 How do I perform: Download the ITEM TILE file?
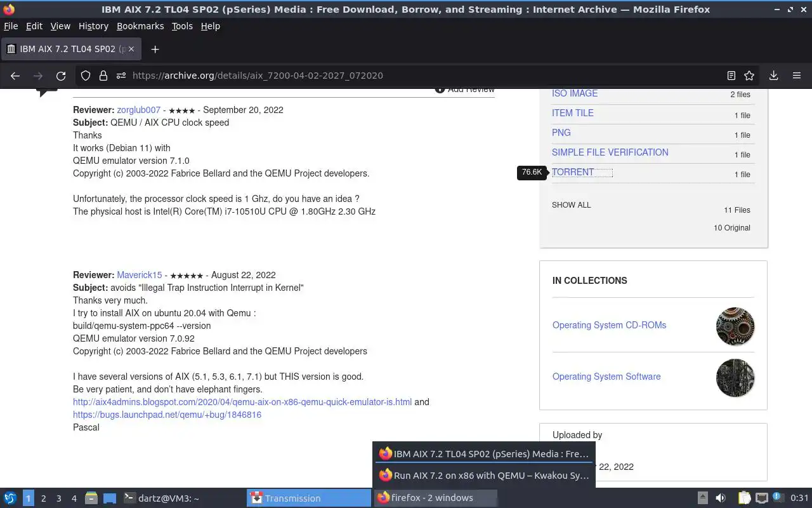573,113
